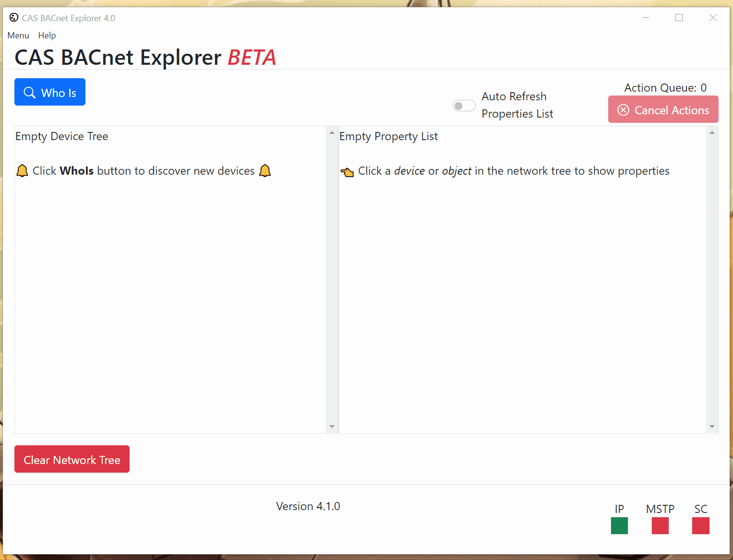The width and height of the screenshot is (733, 560).
Task: Click the 'Version 4.1.0' text
Action: tap(308, 506)
